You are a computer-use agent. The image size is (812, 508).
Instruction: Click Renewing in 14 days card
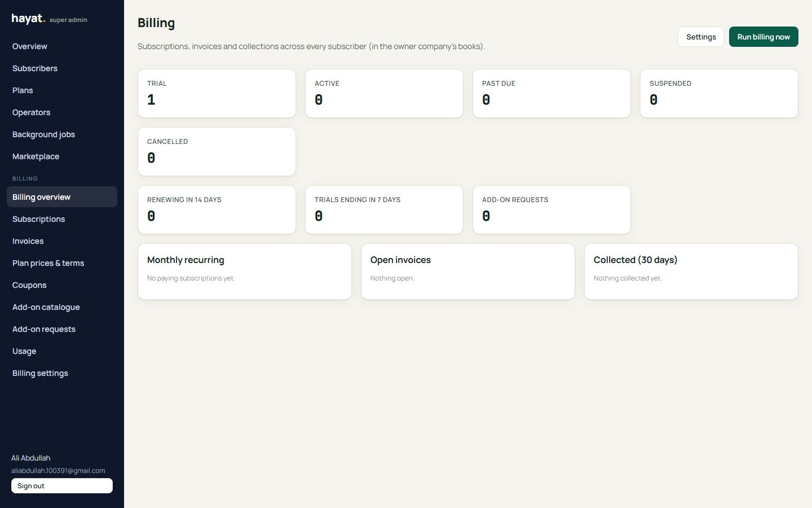pyautogui.click(x=217, y=210)
